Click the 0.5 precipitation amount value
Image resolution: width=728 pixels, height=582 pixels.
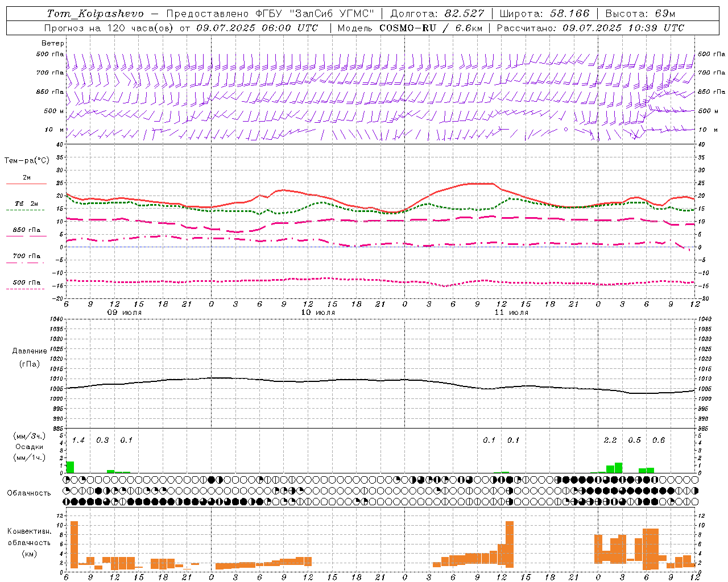click(x=634, y=440)
